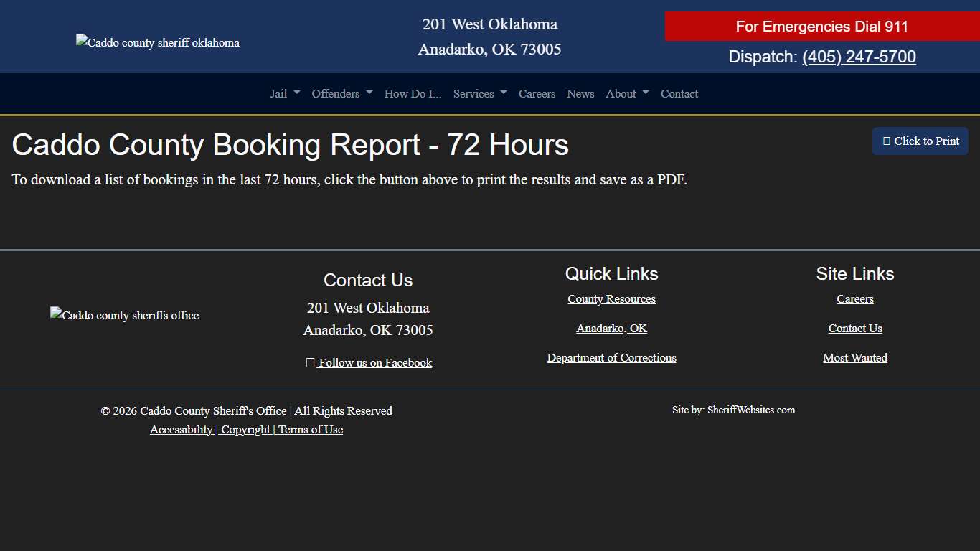View the Most Wanted page
This screenshot has height=551, width=980.
click(854, 357)
